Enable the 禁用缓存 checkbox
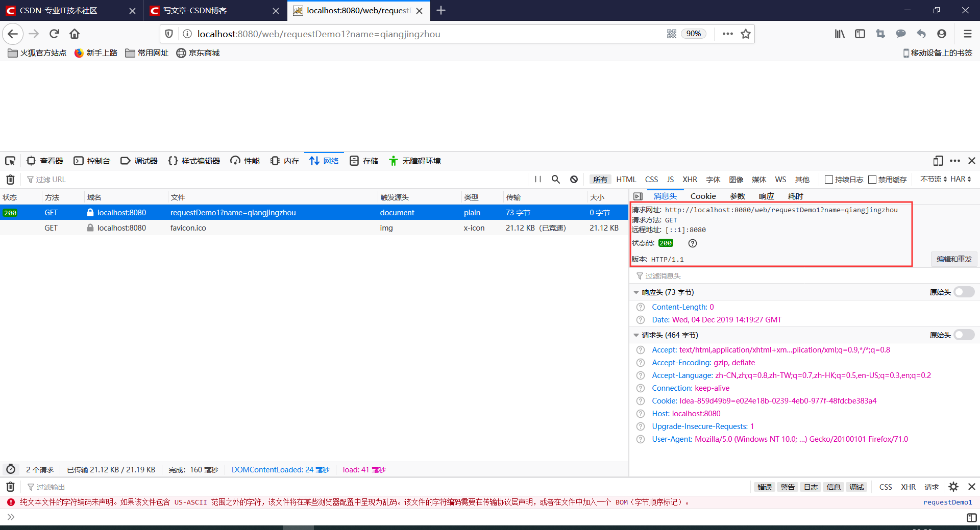The width and height of the screenshot is (980, 530). click(x=872, y=180)
